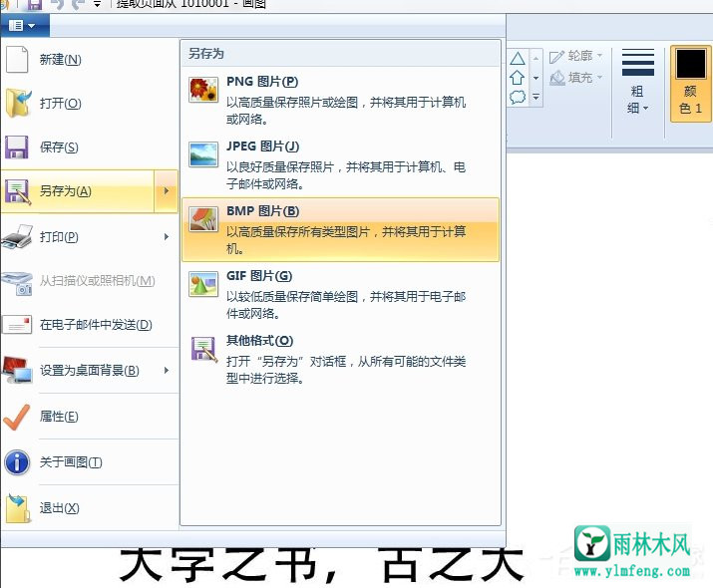The image size is (713, 588).
Task: Click the BMP paintbrush thumbnail icon
Action: 203,219
